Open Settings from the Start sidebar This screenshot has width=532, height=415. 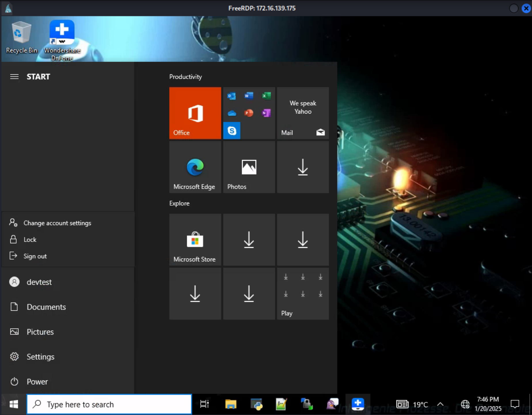[x=68, y=357]
